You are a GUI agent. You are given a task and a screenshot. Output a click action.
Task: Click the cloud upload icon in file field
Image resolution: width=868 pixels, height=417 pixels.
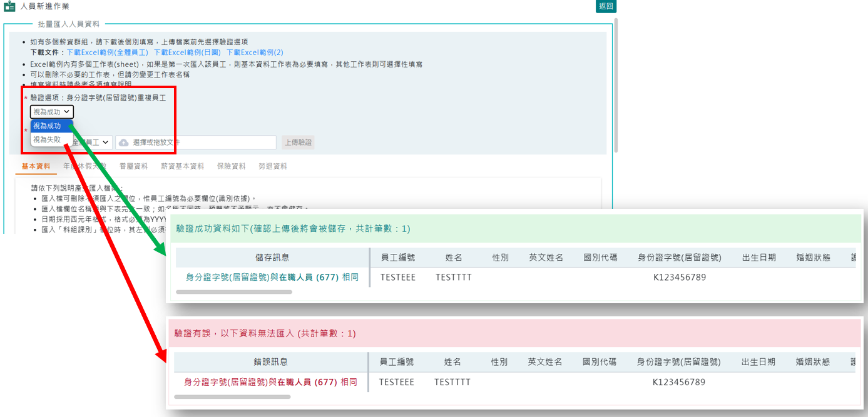[x=123, y=143]
